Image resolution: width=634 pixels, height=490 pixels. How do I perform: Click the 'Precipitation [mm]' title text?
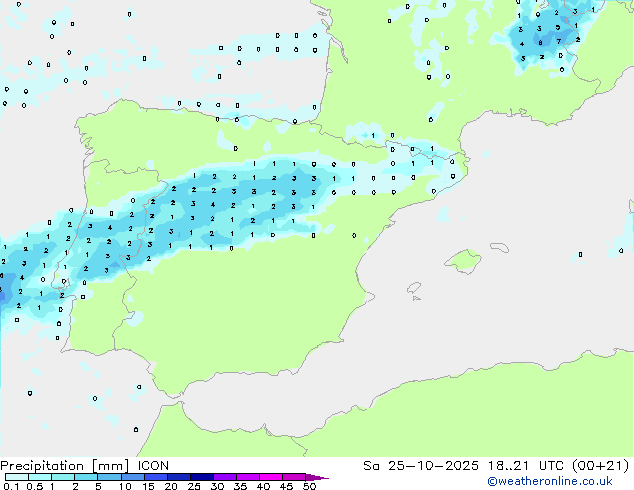pyautogui.click(x=65, y=466)
